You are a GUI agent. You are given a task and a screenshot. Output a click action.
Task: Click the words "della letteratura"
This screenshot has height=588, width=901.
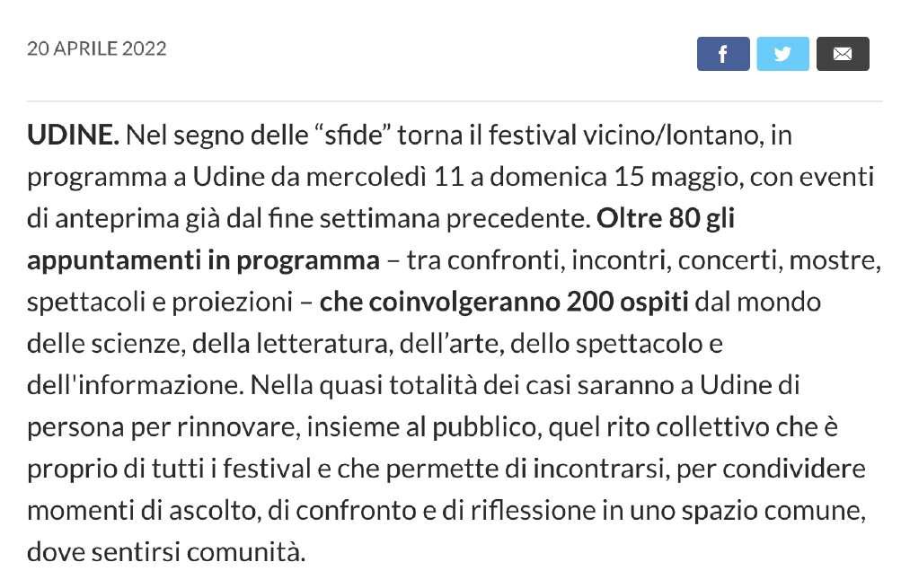coord(291,345)
